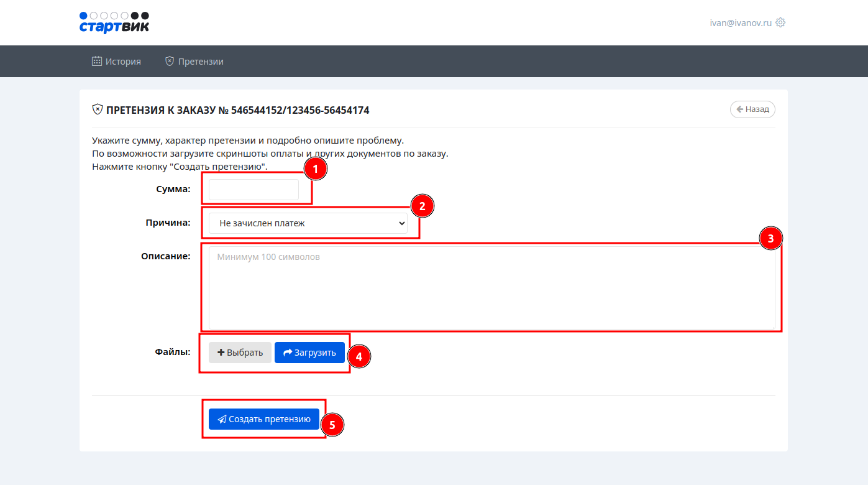Click the Стартвик logo
Viewport: 868px width, 485px height.
click(x=114, y=22)
